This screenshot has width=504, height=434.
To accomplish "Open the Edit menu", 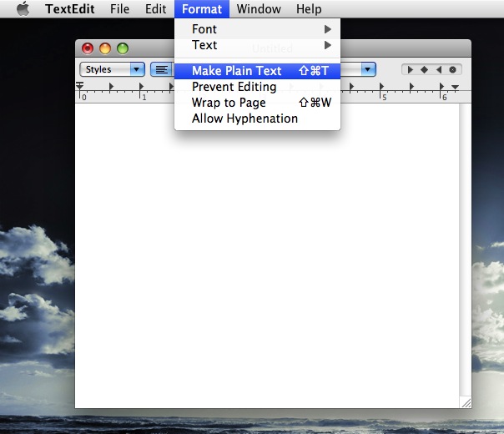I will coord(155,9).
